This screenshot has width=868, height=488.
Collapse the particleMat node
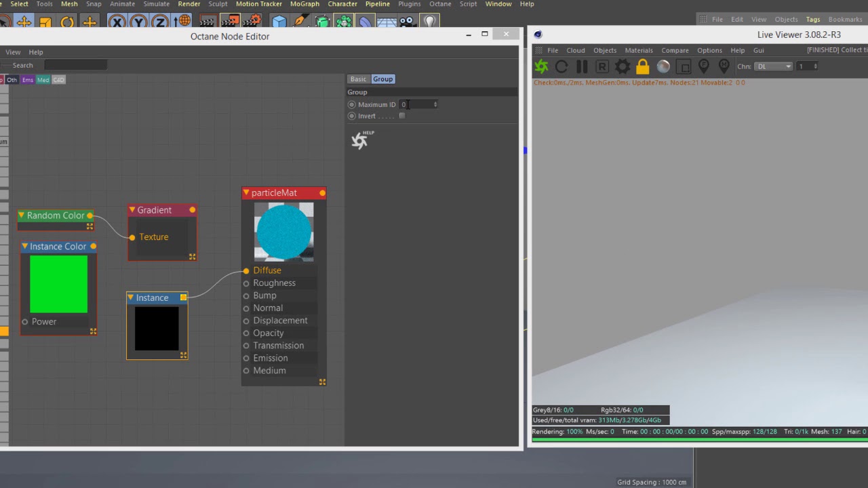(246, 193)
